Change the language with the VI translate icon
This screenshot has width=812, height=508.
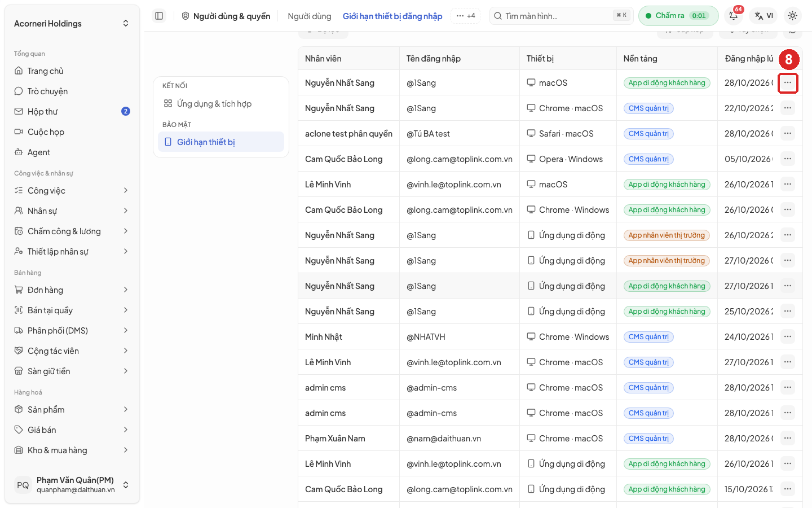tap(764, 16)
